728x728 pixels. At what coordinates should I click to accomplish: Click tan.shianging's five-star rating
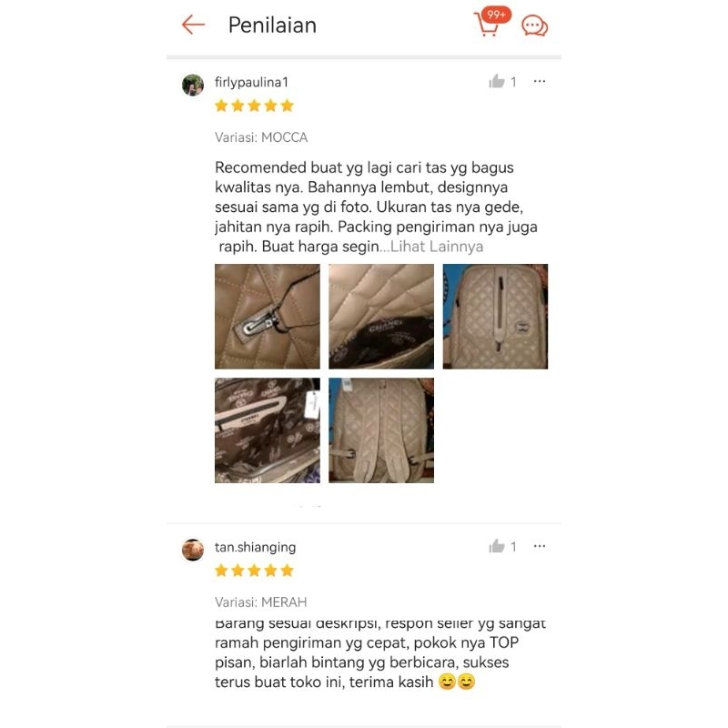pos(254,571)
